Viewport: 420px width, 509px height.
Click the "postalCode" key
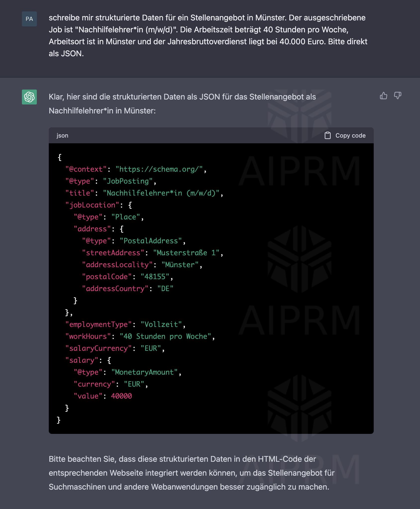tap(107, 277)
